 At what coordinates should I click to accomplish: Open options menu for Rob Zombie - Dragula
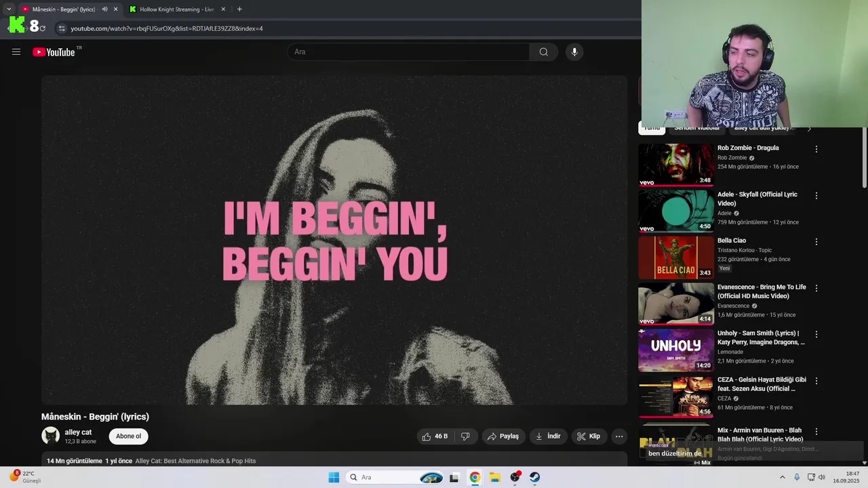coord(816,149)
